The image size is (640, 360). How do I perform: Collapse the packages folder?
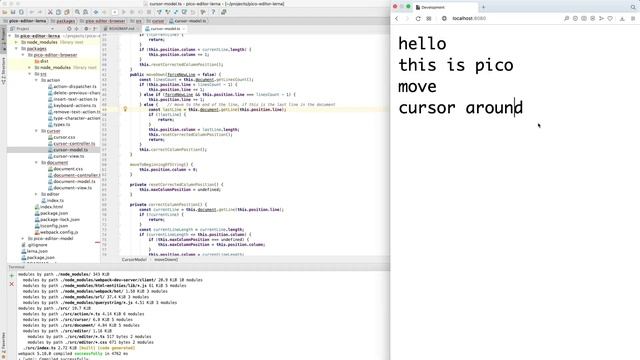(17, 49)
